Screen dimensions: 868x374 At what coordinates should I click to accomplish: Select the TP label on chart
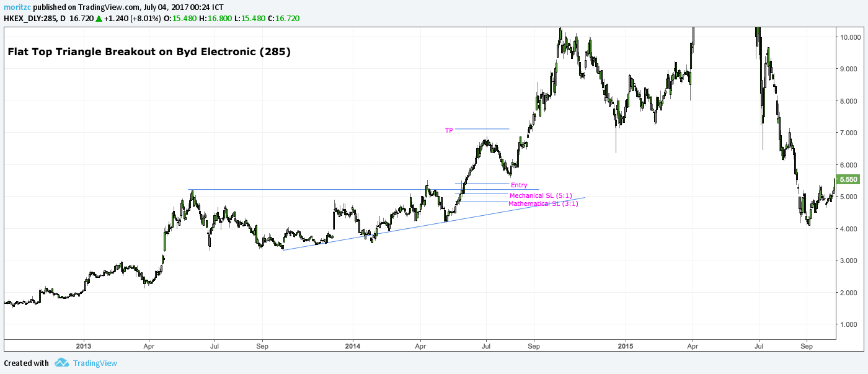click(x=449, y=130)
